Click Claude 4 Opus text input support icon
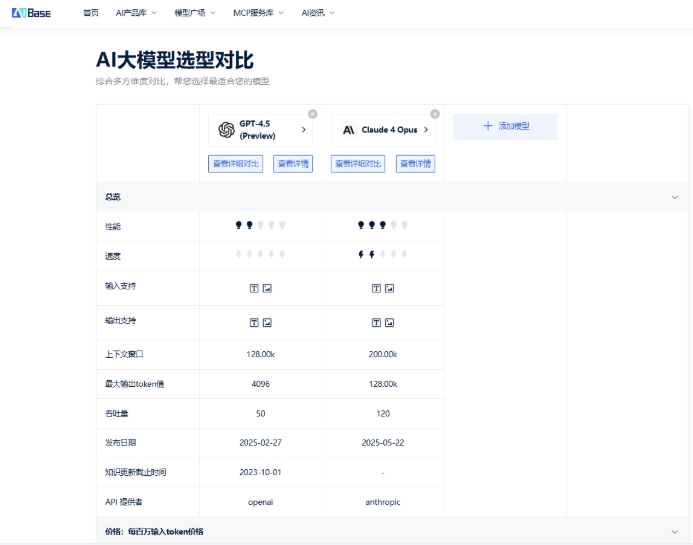This screenshot has width=693, height=545. click(377, 289)
